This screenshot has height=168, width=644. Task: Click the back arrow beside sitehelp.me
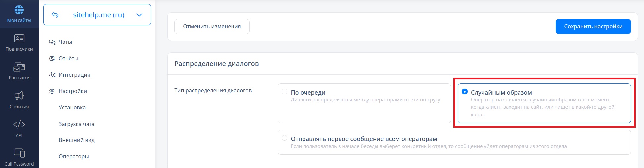coord(55,15)
